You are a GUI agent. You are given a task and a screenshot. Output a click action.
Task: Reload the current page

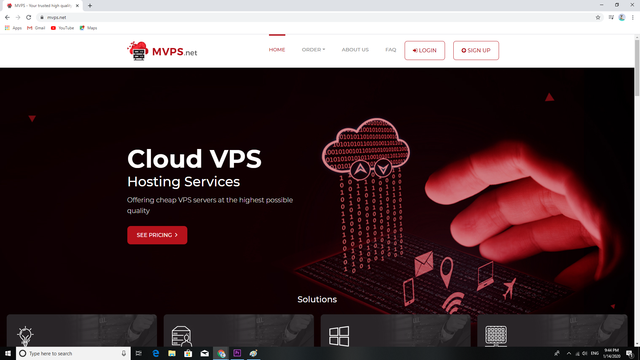29,17
